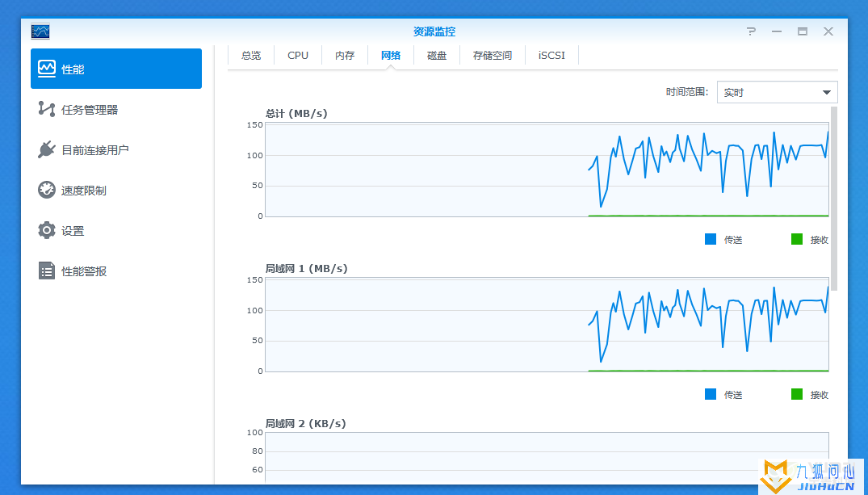Click the blue 传送 swatch under 局域网 1 chart

711,394
